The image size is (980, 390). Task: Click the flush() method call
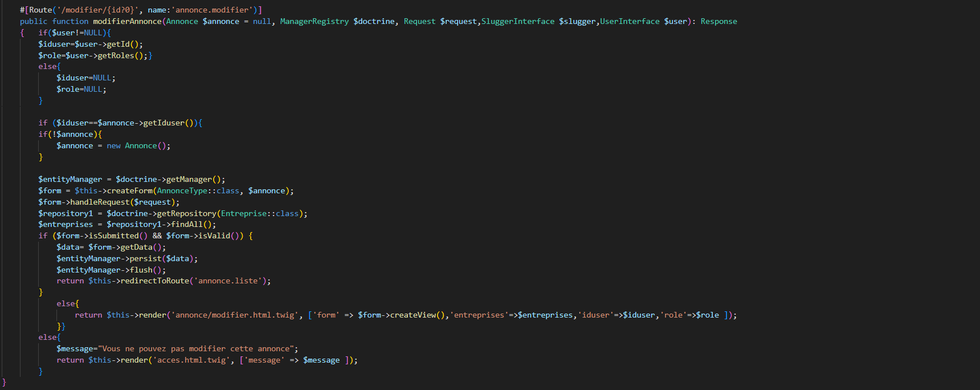tap(146, 270)
